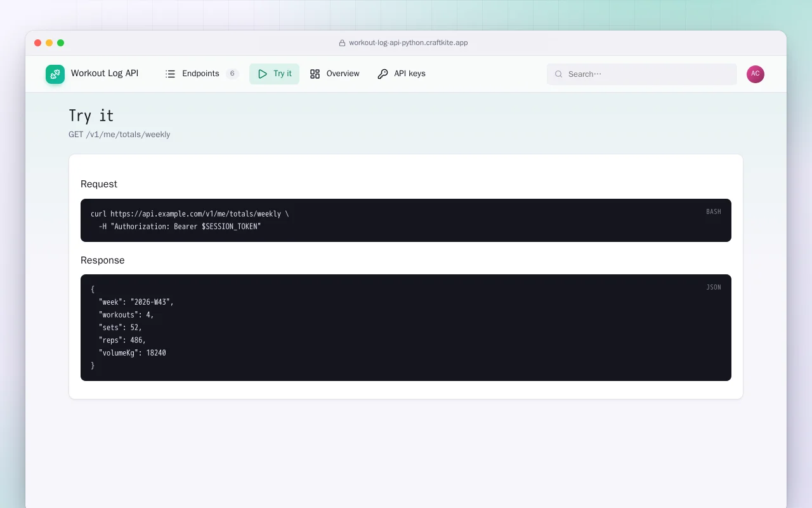812x508 pixels.
Task: Click the address bar lock icon
Action: [x=342, y=43]
